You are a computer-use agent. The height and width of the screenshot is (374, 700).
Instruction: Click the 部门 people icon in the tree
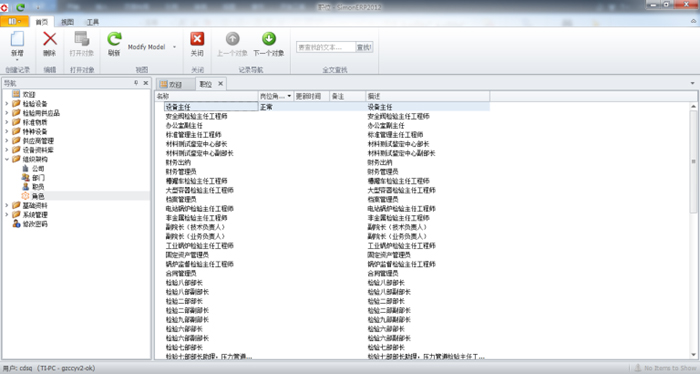(25, 178)
